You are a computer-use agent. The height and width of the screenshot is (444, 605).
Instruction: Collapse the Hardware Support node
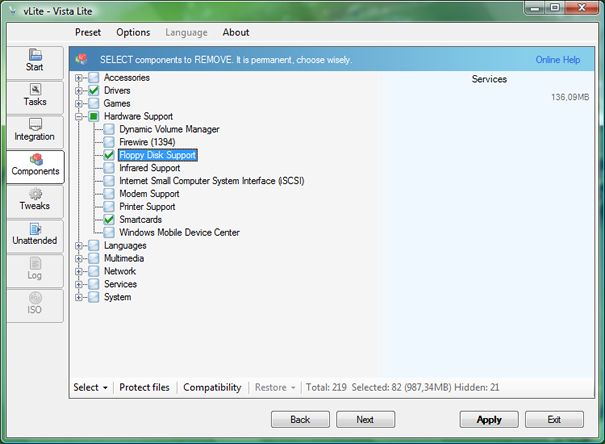[79, 116]
